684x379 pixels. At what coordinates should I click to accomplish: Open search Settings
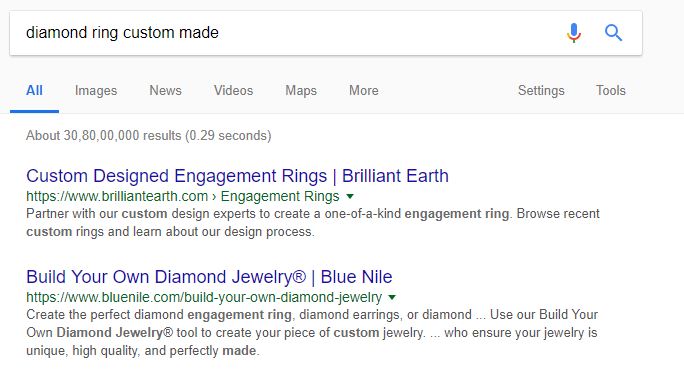pos(541,90)
